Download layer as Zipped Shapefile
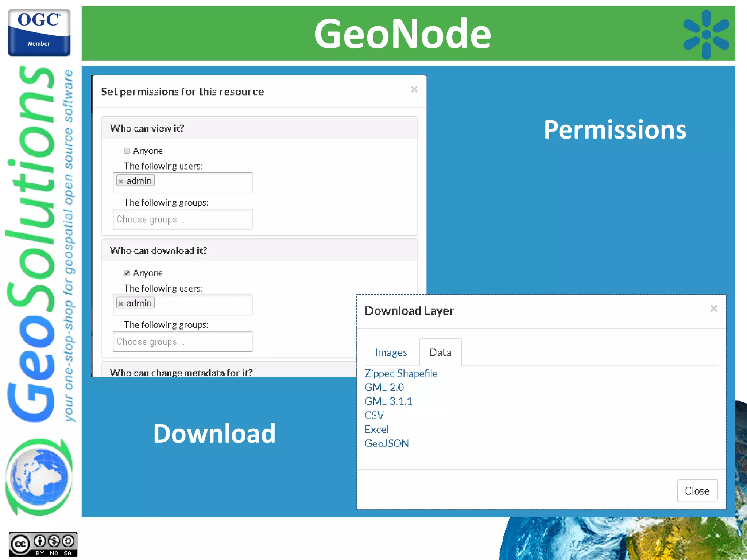Image resolution: width=747 pixels, height=560 pixels. (x=401, y=373)
